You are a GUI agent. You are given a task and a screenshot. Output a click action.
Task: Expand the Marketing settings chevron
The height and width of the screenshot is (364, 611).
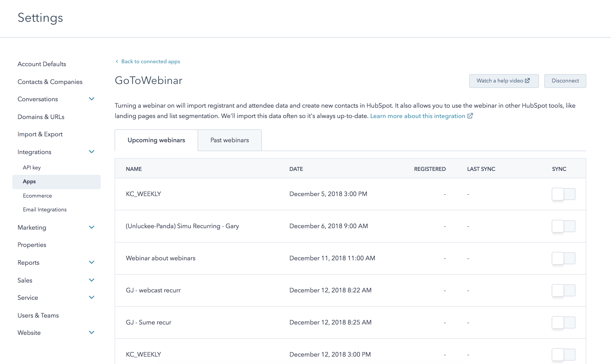(x=91, y=227)
